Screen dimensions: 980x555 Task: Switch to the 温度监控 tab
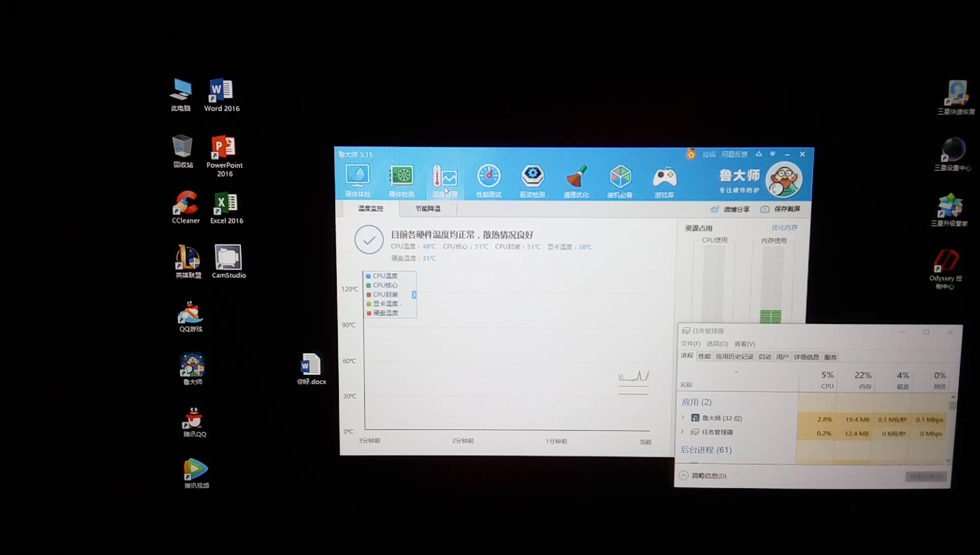tap(370, 209)
